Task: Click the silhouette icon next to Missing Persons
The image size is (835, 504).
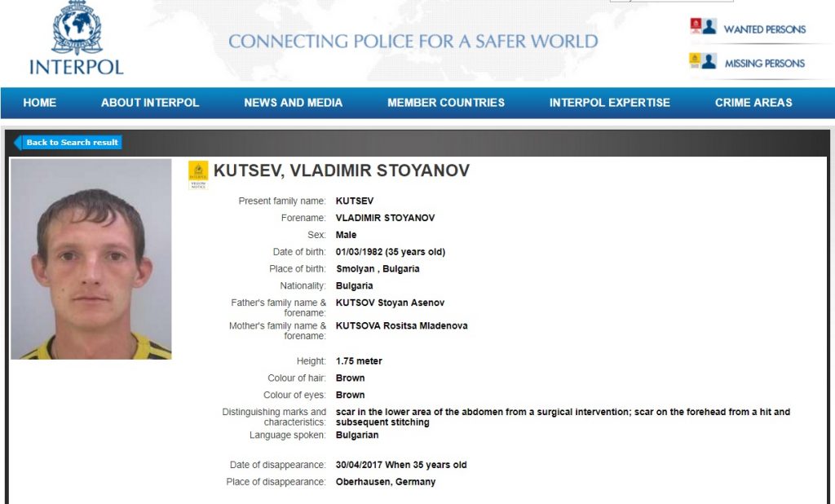Action: pyautogui.click(x=709, y=60)
